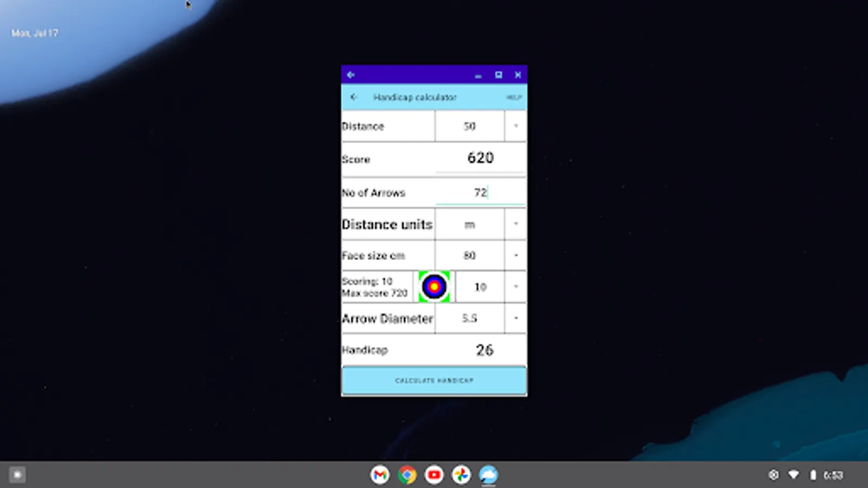The image size is (868, 488).
Task: Open the HELP link in header
Action: 514,98
